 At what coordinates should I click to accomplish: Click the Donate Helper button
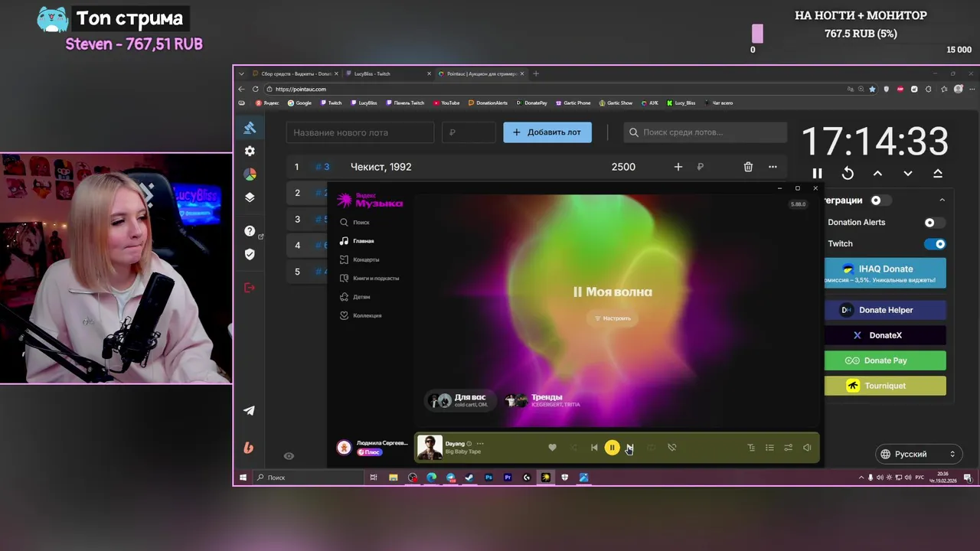pos(885,310)
